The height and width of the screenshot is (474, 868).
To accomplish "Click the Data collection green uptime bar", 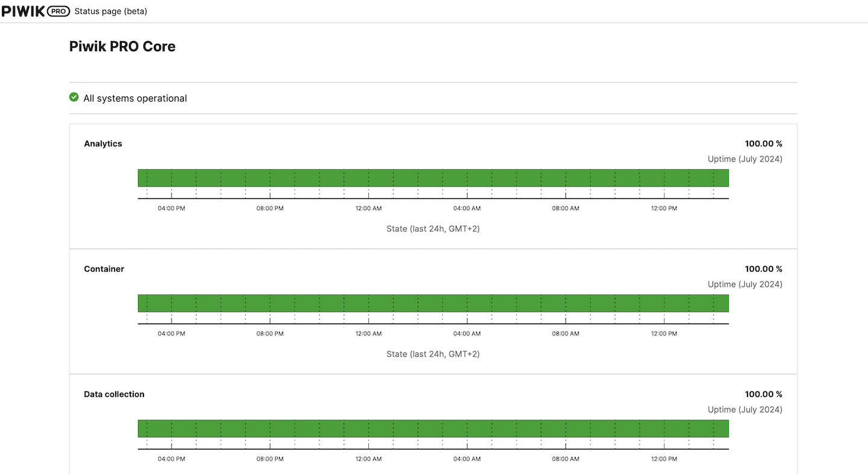I will 433,428.
